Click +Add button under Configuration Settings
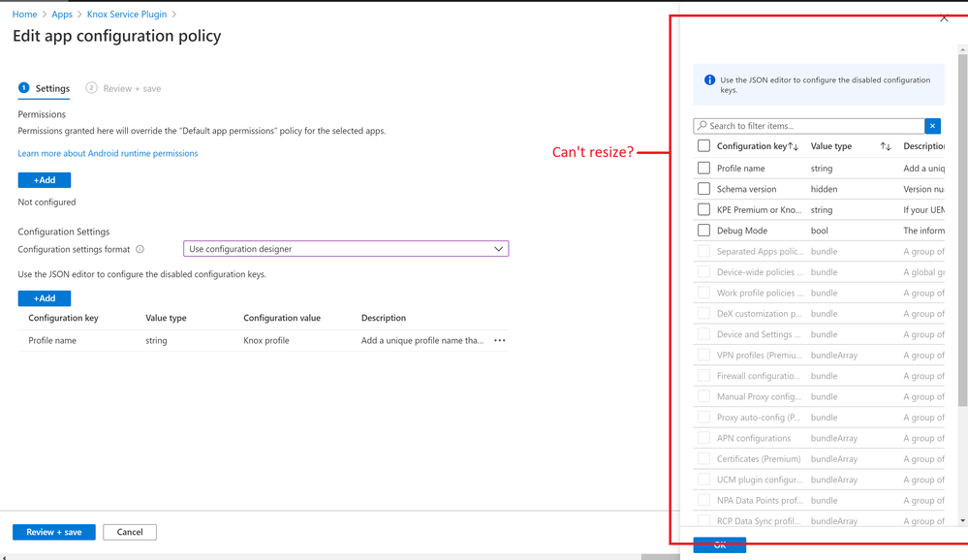This screenshot has height=560, width=968. (45, 298)
